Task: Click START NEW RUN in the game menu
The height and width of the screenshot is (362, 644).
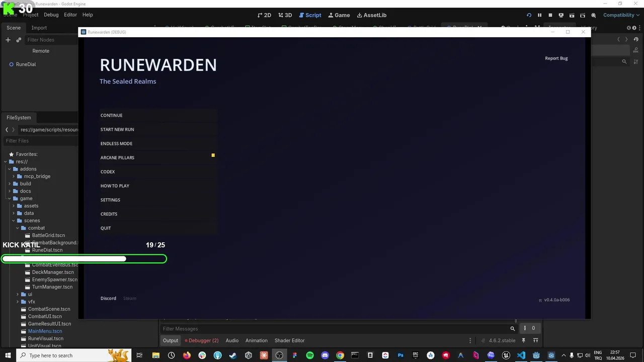Action: 158,129
